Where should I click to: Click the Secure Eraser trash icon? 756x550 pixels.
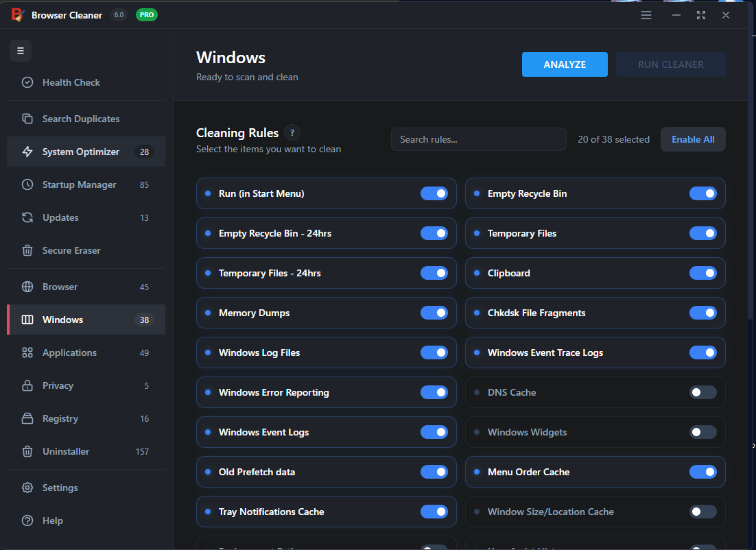tap(27, 250)
